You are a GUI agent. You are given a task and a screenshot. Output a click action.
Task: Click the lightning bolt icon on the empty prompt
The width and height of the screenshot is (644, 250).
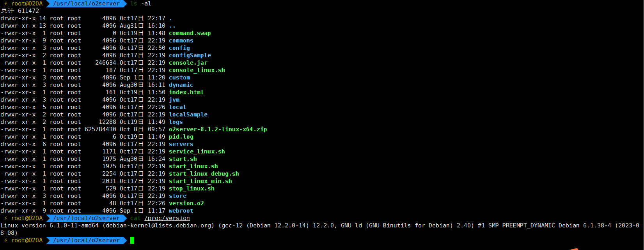[5, 240]
